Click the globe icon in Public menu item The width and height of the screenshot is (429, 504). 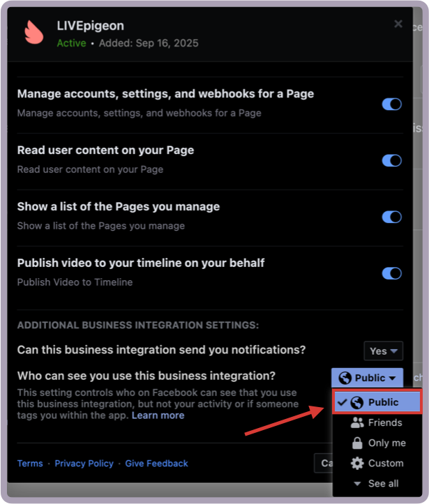[x=357, y=402]
